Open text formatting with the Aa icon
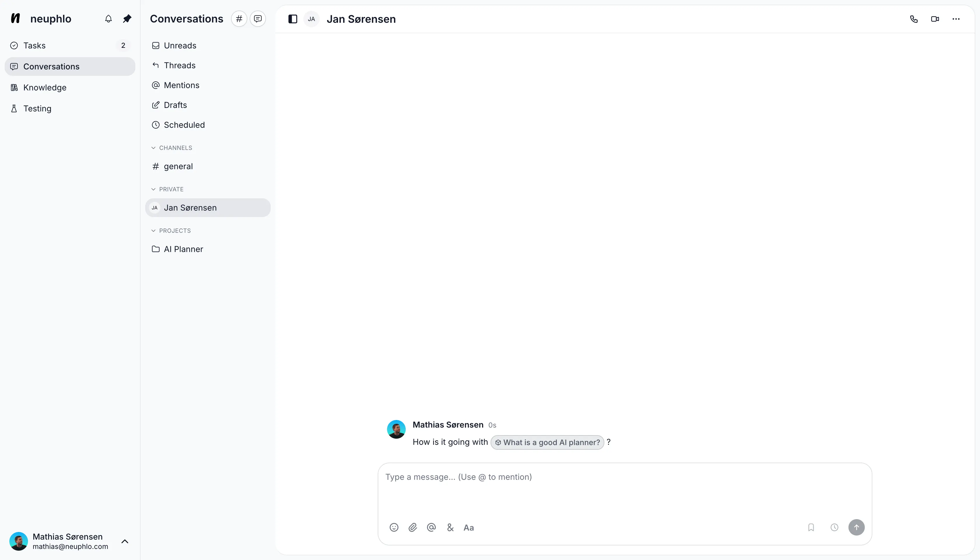The width and height of the screenshot is (980, 560). click(468, 527)
